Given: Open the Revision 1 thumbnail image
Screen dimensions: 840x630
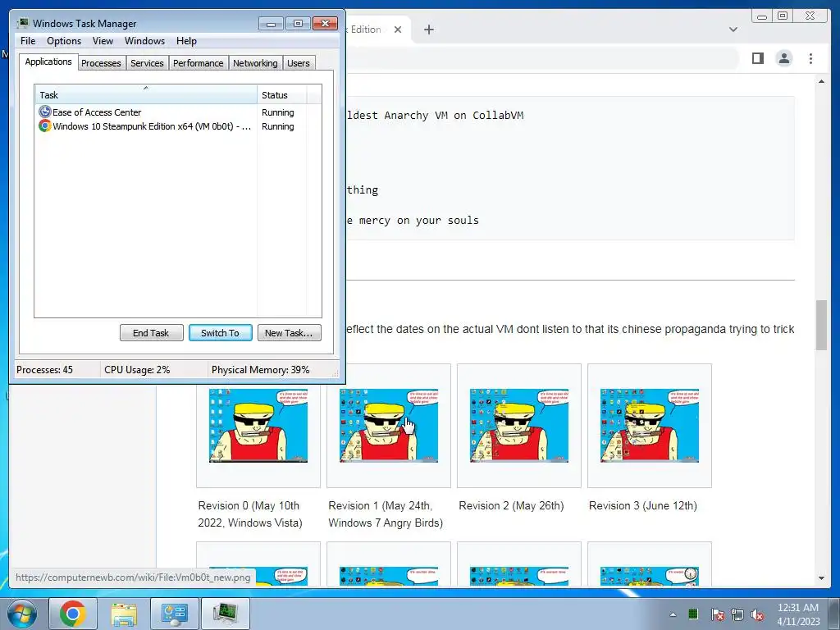Looking at the screenshot, I should [x=388, y=426].
